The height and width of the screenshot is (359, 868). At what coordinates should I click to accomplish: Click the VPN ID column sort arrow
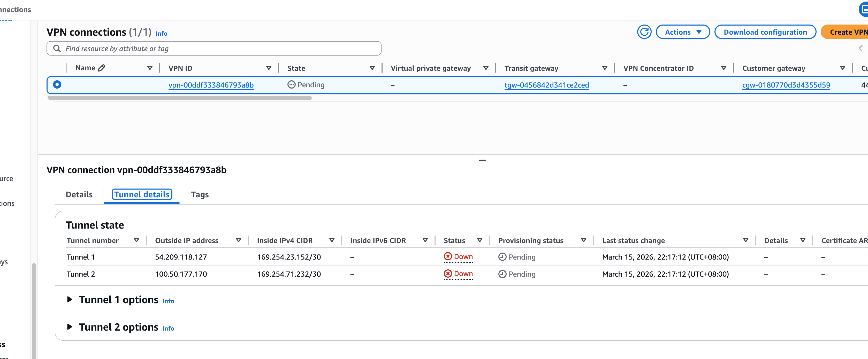[269, 68]
